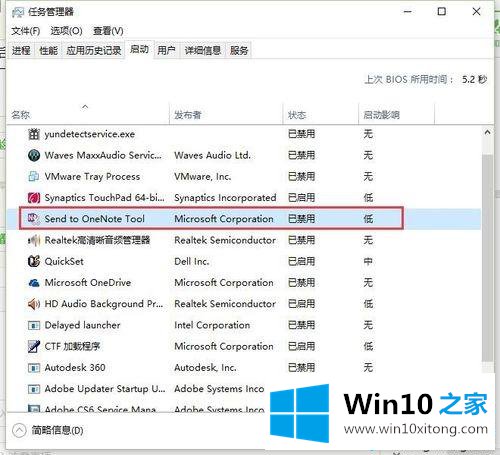Click the HD Audio Background speaker icon
Image resolution: width=500 pixels, height=455 pixels.
tap(34, 304)
